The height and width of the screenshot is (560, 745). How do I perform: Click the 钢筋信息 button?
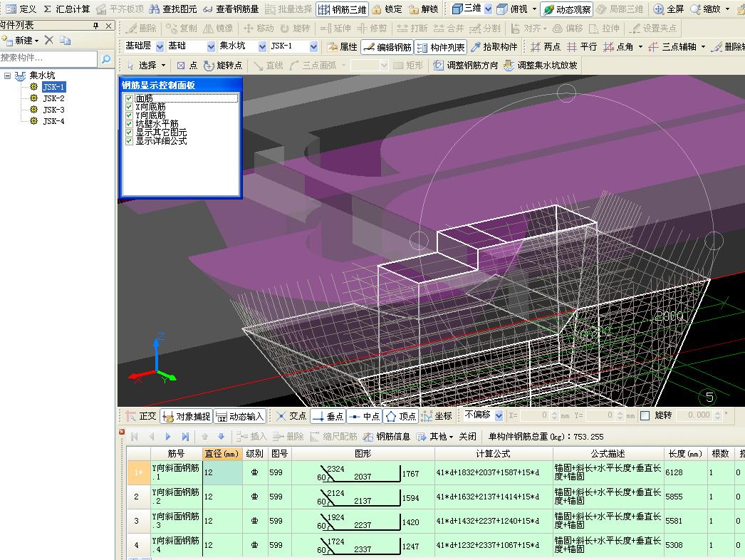[x=387, y=437]
